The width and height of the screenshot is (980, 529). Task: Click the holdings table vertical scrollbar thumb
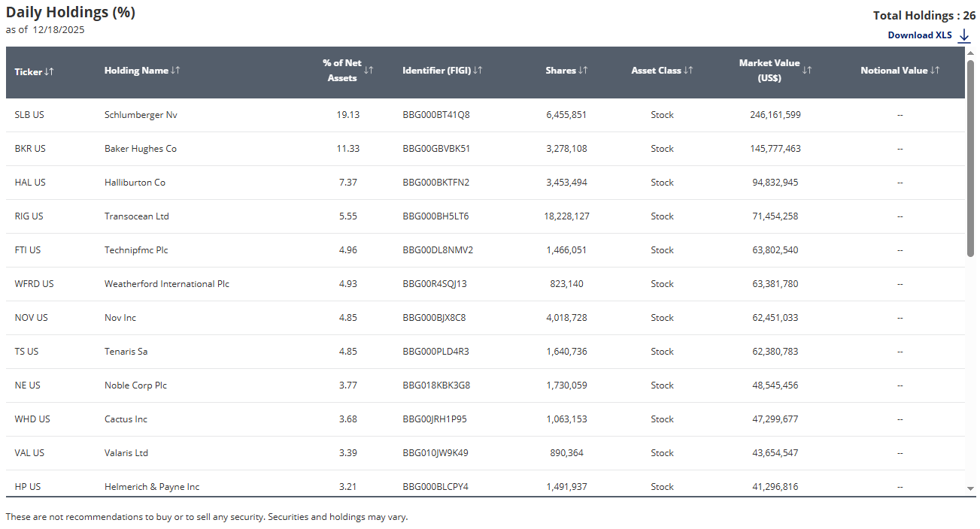(x=970, y=158)
